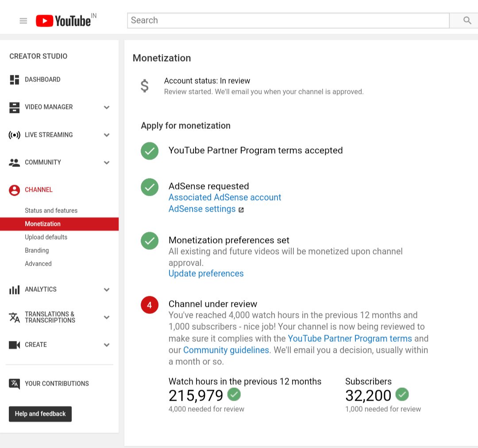Open Upload defaults
The height and width of the screenshot is (448, 478).
pyautogui.click(x=46, y=237)
